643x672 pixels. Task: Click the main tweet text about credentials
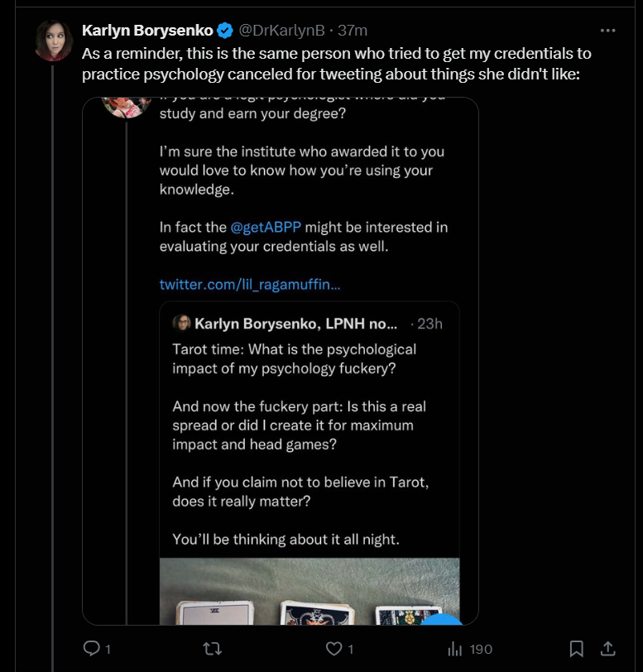(x=337, y=64)
